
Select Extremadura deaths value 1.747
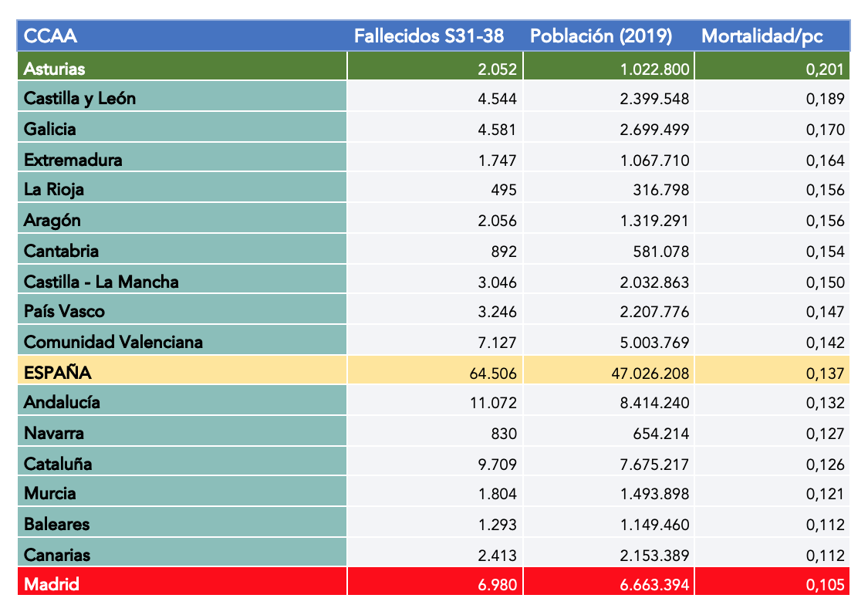[497, 161]
